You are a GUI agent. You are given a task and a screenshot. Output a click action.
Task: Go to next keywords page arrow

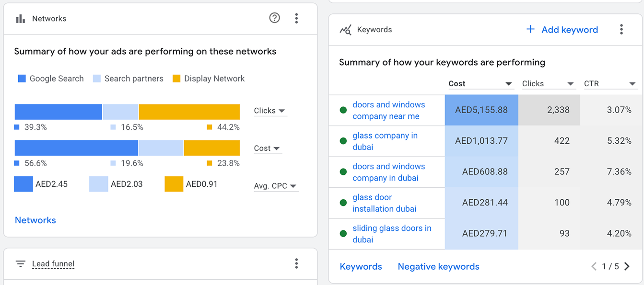click(627, 267)
